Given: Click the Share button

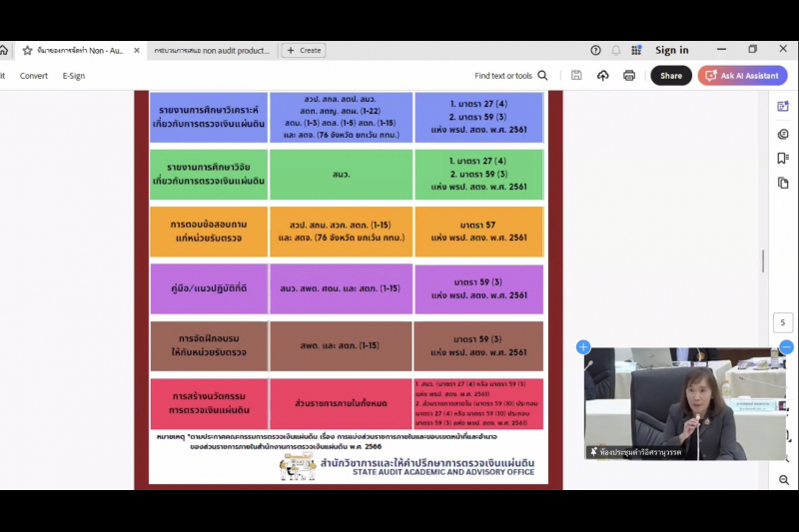Looking at the screenshot, I should pyautogui.click(x=671, y=76).
